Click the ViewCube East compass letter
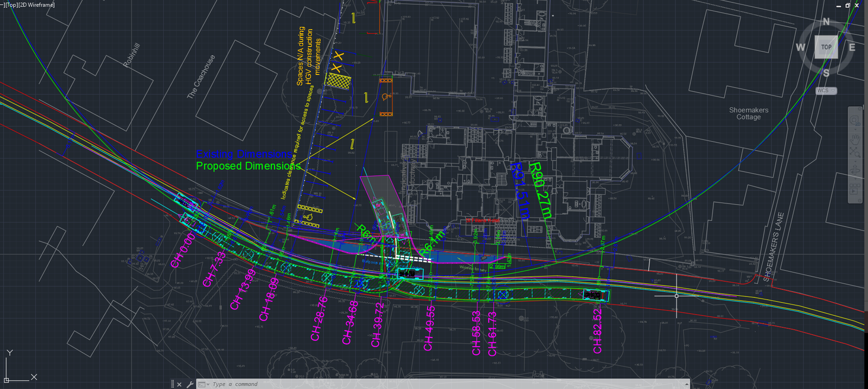The height and width of the screenshot is (389, 868). (x=852, y=47)
